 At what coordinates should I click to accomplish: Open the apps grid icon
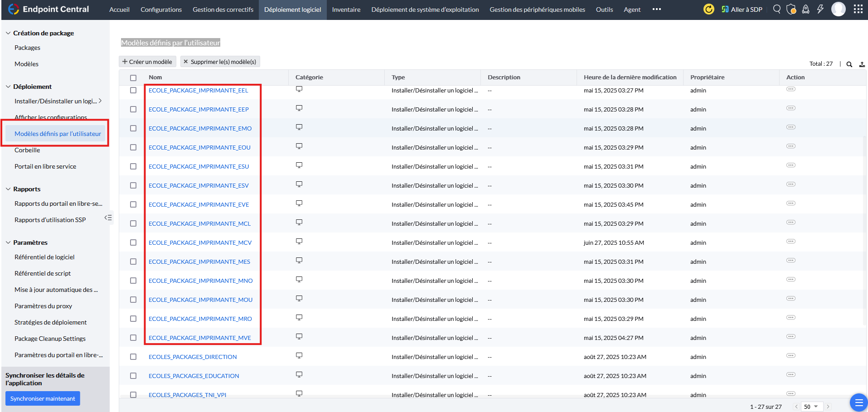point(858,9)
